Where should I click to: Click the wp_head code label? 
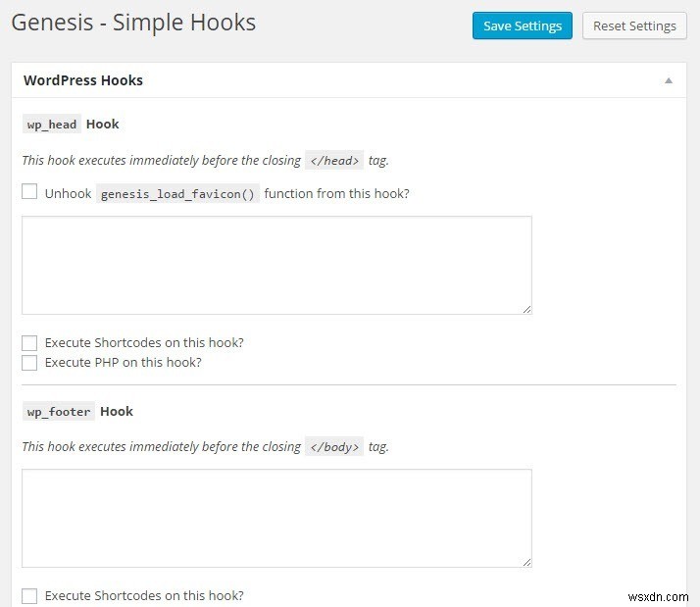[51, 125]
